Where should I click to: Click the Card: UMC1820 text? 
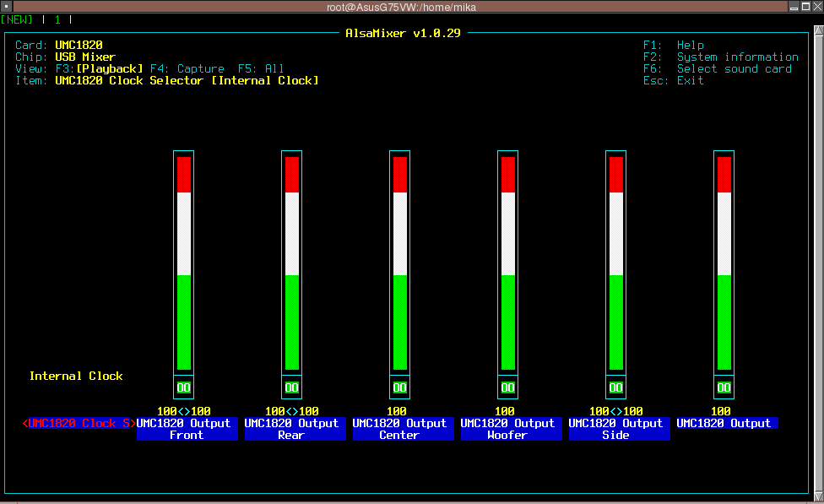pos(59,46)
